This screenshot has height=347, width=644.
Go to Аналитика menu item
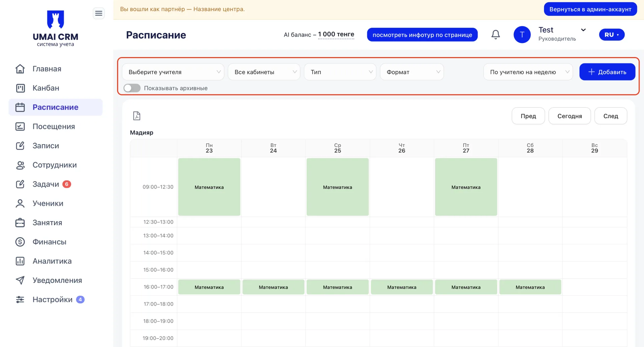tap(55, 261)
